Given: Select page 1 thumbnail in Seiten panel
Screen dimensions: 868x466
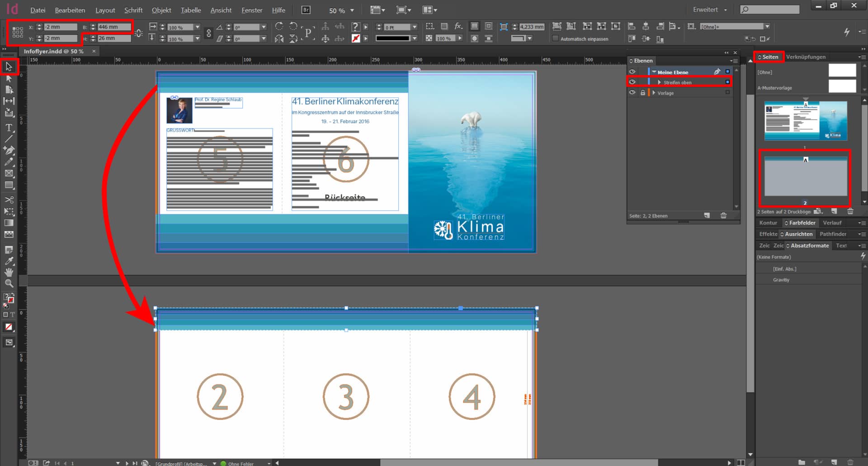Looking at the screenshot, I should coord(805,121).
